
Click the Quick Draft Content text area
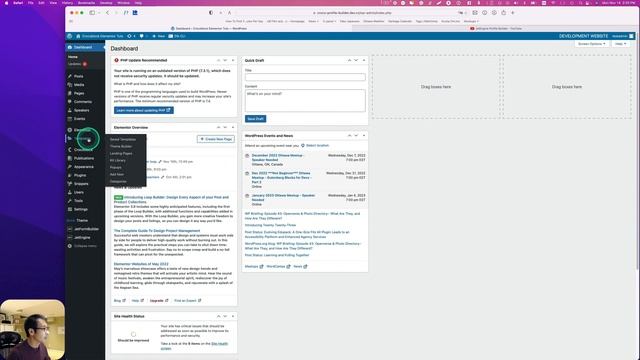click(x=305, y=100)
